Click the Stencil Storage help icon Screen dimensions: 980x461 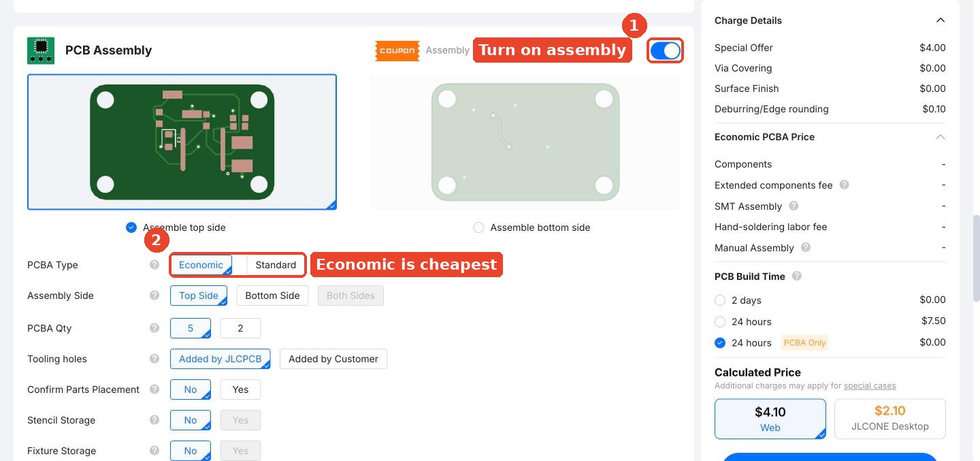[x=154, y=420]
